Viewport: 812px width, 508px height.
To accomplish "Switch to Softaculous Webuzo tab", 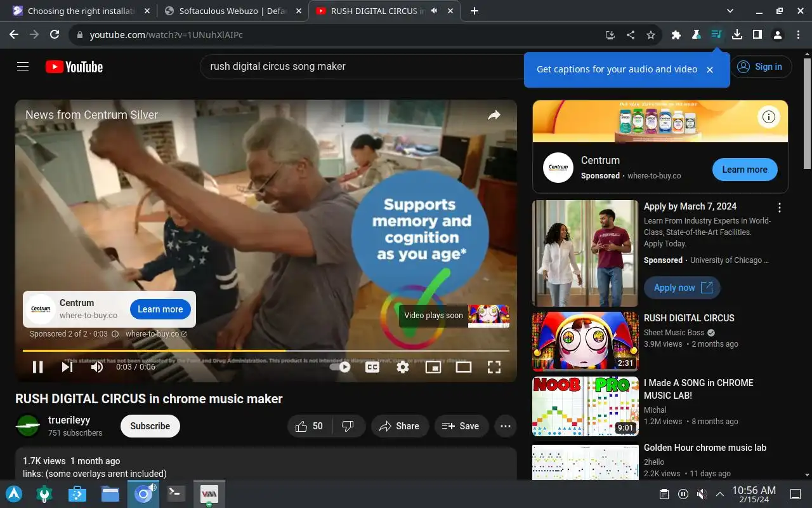I will (x=233, y=11).
